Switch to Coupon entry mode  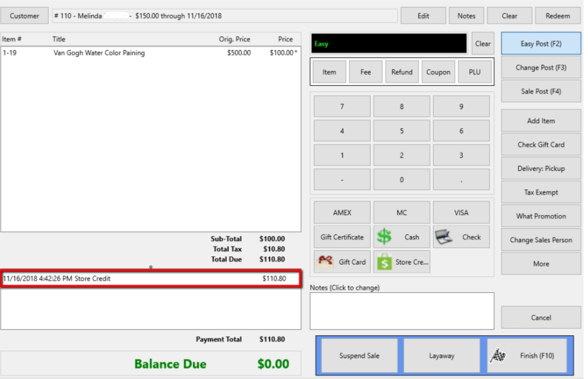(438, 72)
